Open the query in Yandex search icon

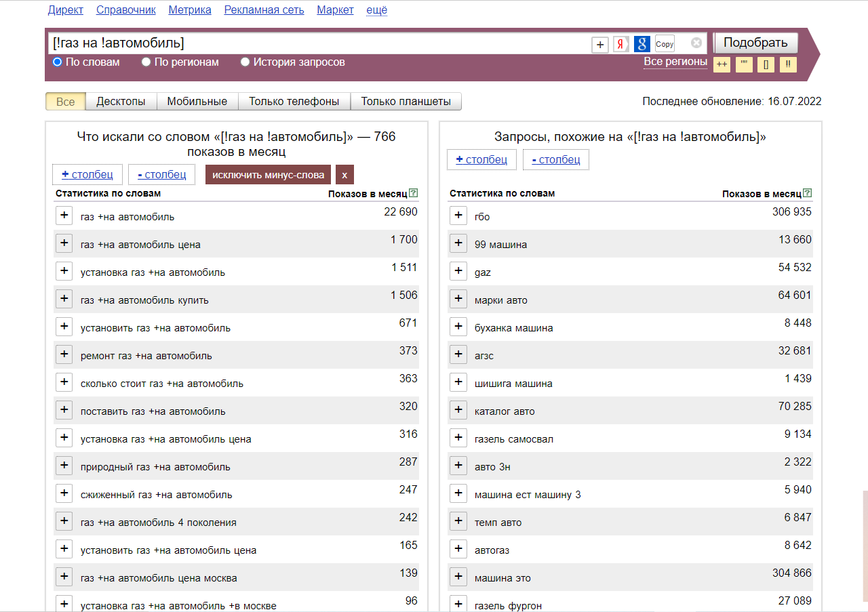click(x=621, y=44)
